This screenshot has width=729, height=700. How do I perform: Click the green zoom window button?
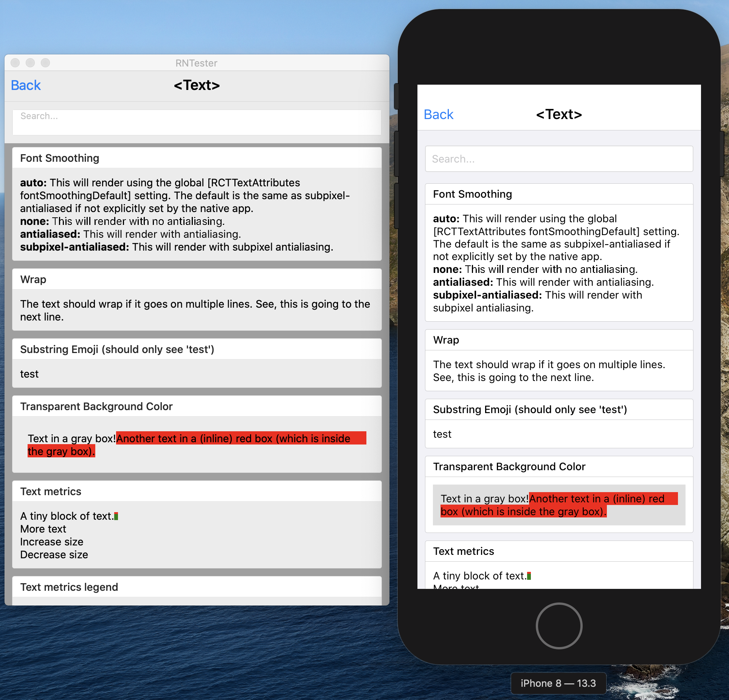pyautogui.click(x=45, y=63)
